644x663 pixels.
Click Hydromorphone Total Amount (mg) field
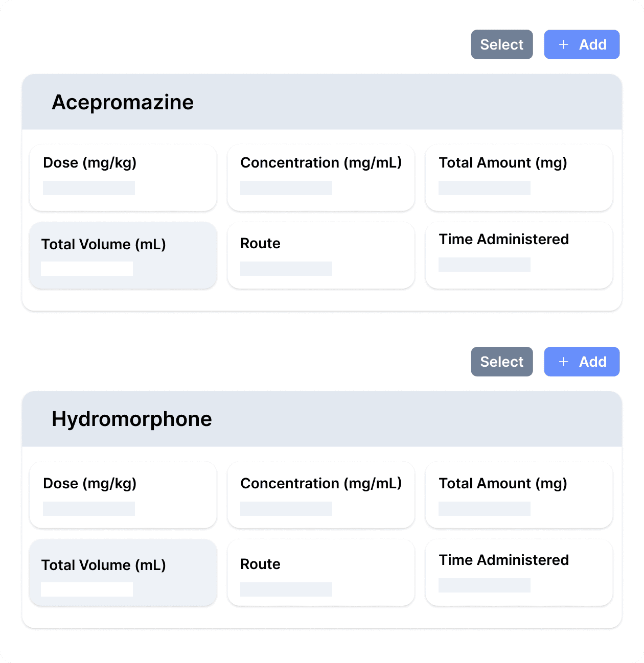pyautogui.click(x=484, y=509)
